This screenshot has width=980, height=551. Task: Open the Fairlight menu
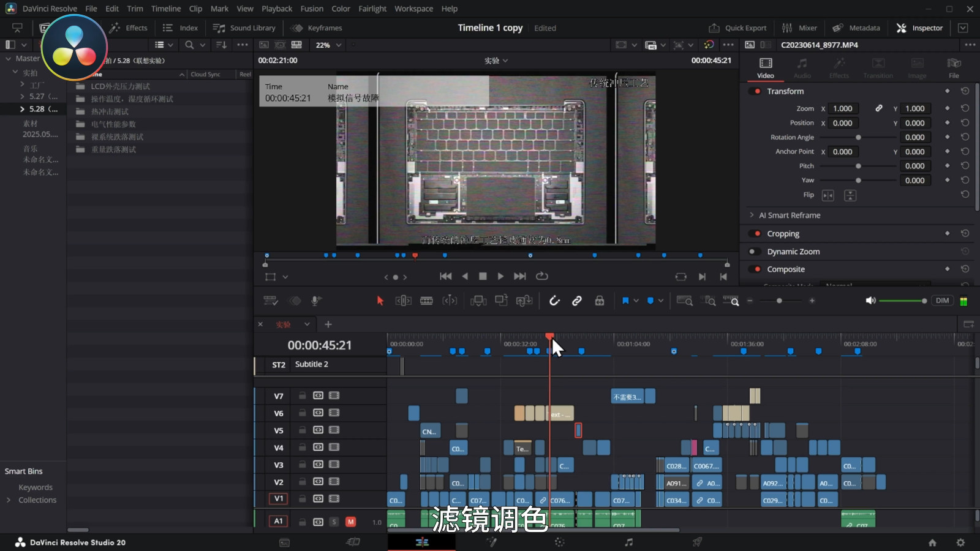point(372,9)
